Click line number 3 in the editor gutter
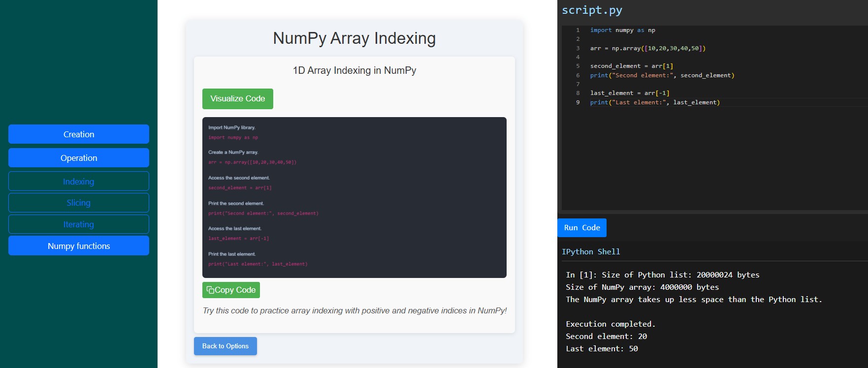868x368 pixels. (x=578, y=48)
